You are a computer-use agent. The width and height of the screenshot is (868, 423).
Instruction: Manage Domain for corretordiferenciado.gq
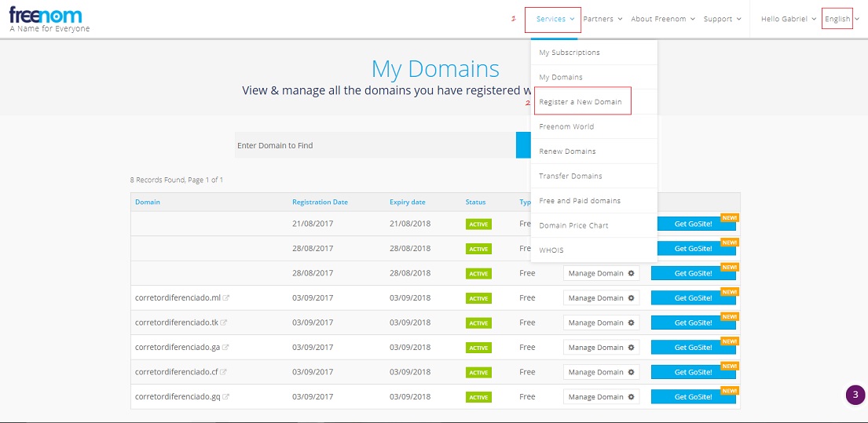coord(601,397)
